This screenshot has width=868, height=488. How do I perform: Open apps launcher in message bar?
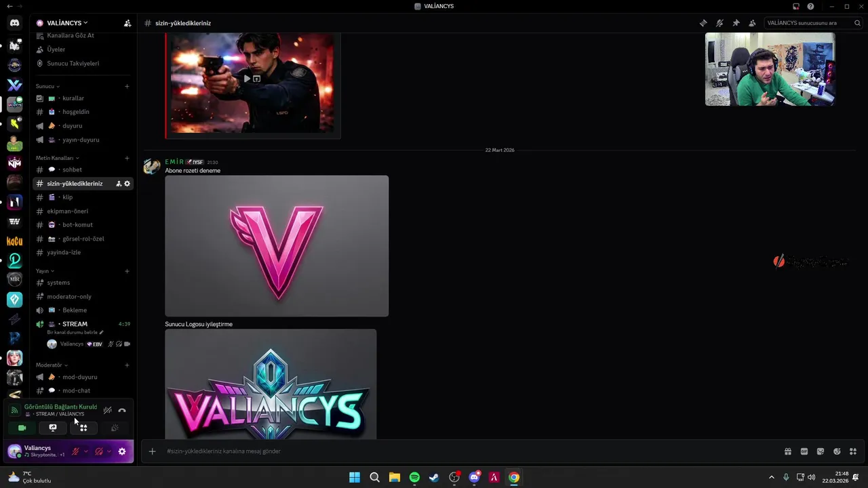click(x=853, y=451)
